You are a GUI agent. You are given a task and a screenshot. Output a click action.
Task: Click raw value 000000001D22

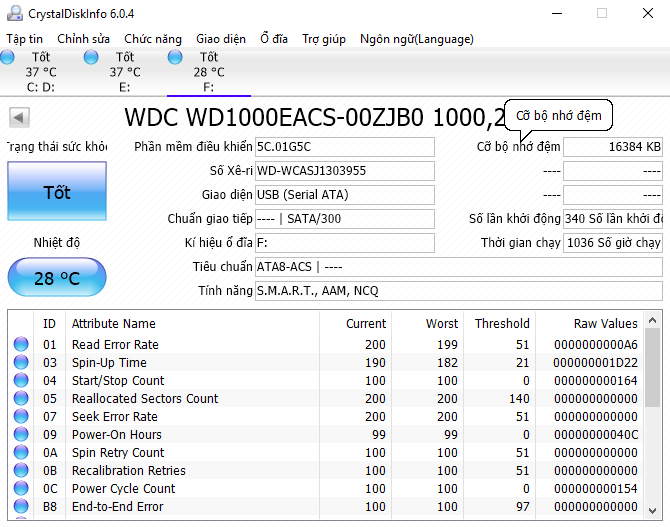point(595,362)
